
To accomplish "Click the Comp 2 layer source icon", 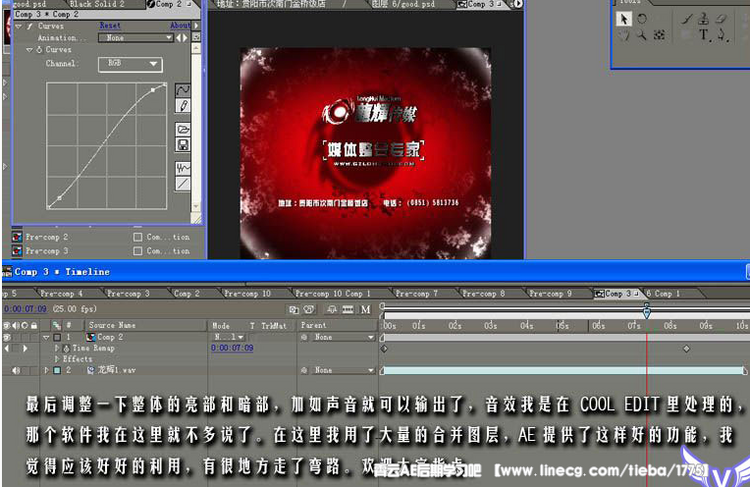I will (90, 337).
